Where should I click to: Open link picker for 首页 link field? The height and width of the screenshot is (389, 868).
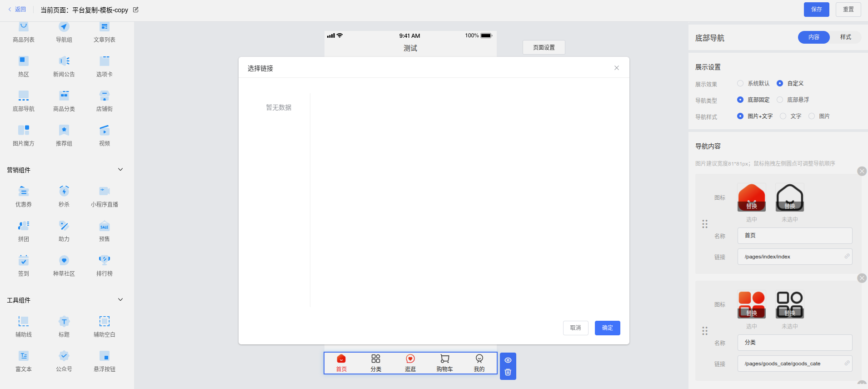coord(847,257)
